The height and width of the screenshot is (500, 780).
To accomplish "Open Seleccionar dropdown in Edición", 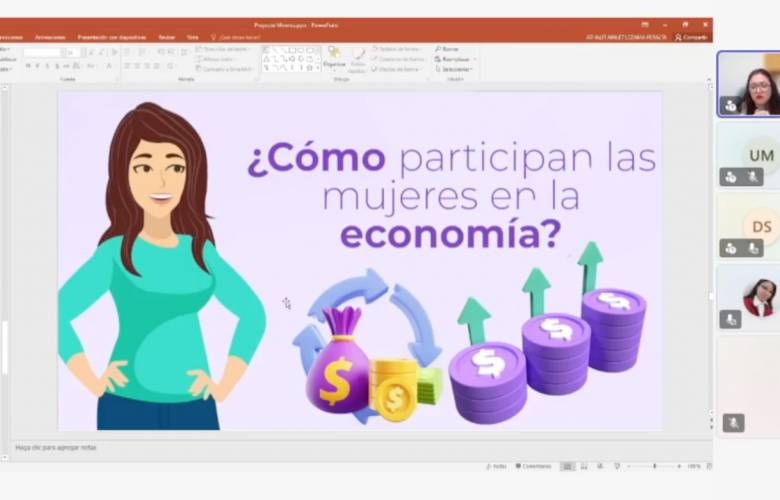I will click(x=454, y=69).
